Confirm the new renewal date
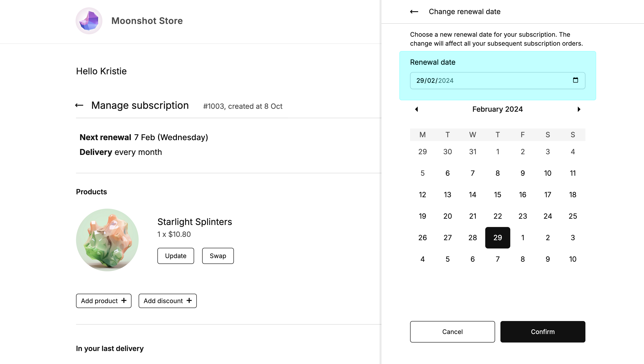644x364 pixels. click(542, 332)
